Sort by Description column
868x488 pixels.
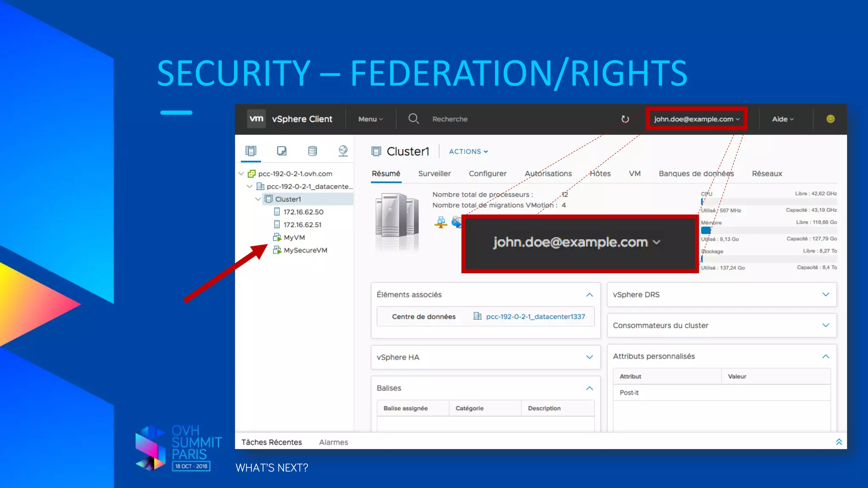click(558, 408)
